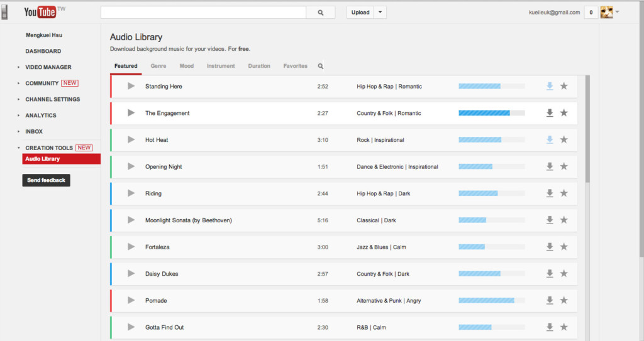The image size is (644, 341).
Task: Open Dashboard from the sidebar
Action: (x=43, y=51)
